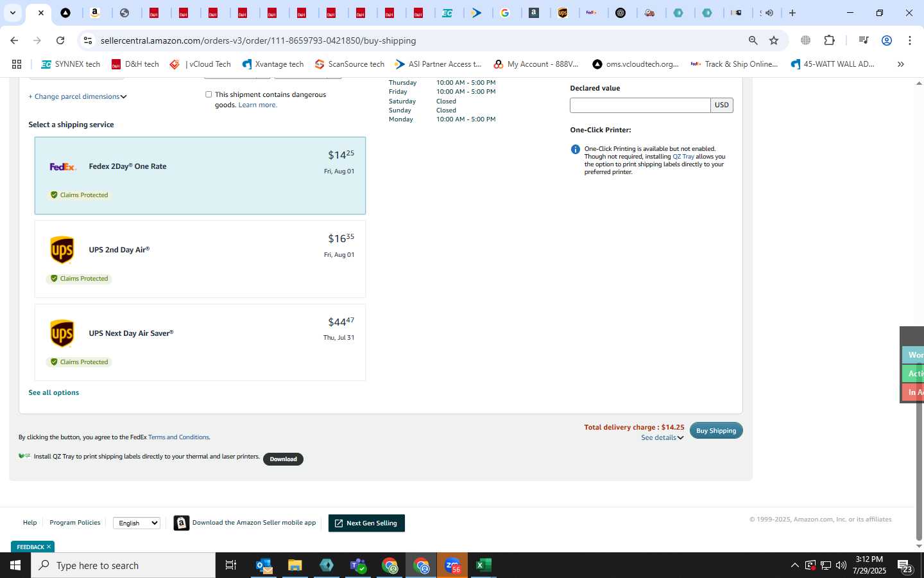Open the My Account 888V bookmark
Image resolution: width=924 pixels, height=578 pixels.
pos(536,64)
